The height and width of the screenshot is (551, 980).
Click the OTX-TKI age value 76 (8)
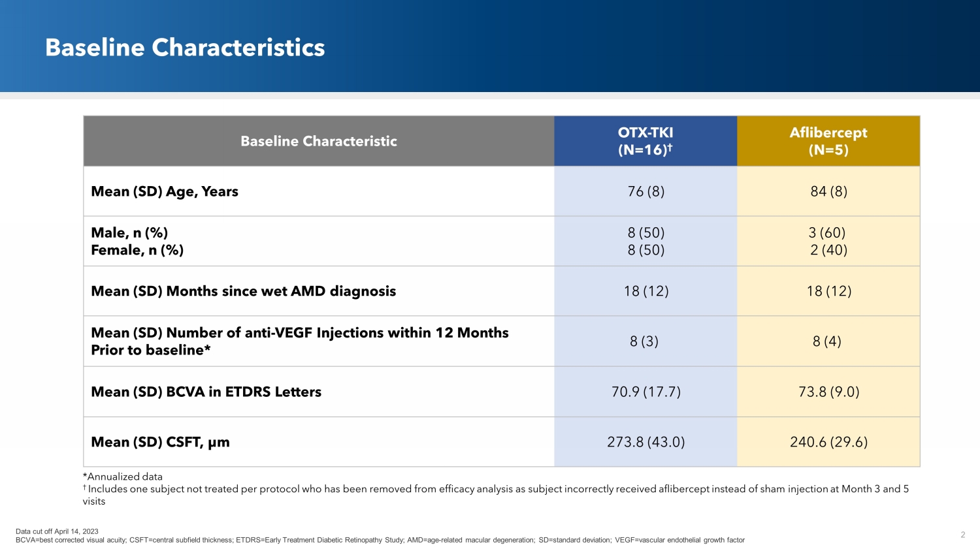pyautogui.click(x=645, y=191)
